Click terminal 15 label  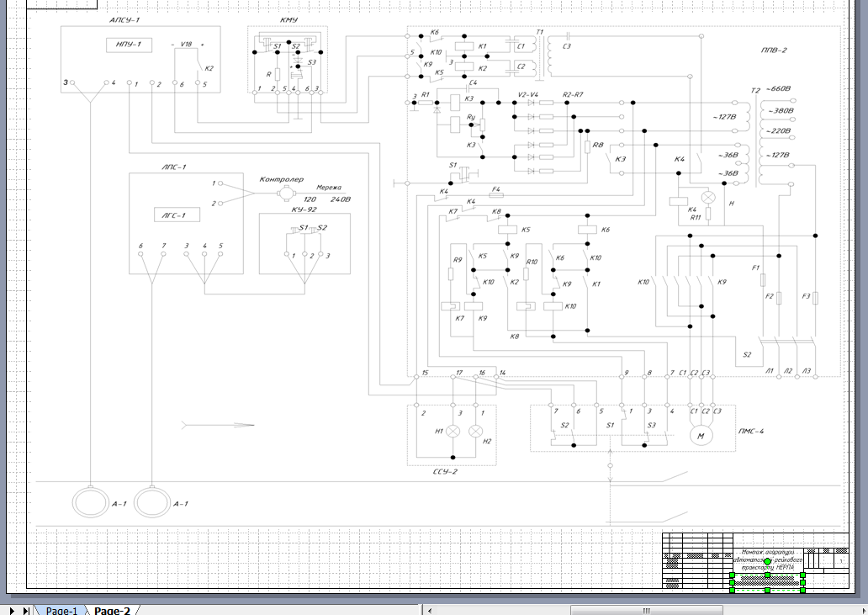point(425,373)
